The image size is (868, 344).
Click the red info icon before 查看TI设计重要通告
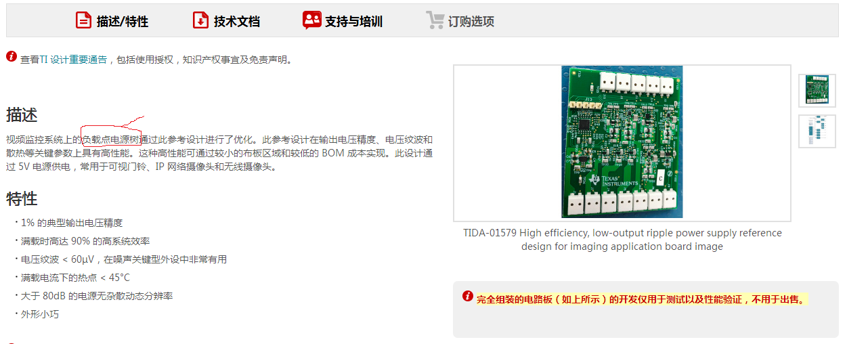[x=11, y=56]
